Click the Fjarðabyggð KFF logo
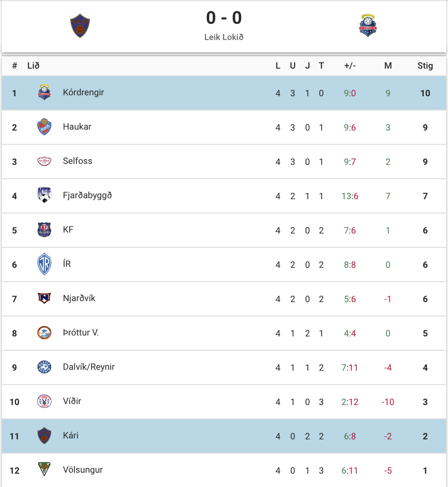This screenshot has width=448, height=487. click(x=44, y=195)
